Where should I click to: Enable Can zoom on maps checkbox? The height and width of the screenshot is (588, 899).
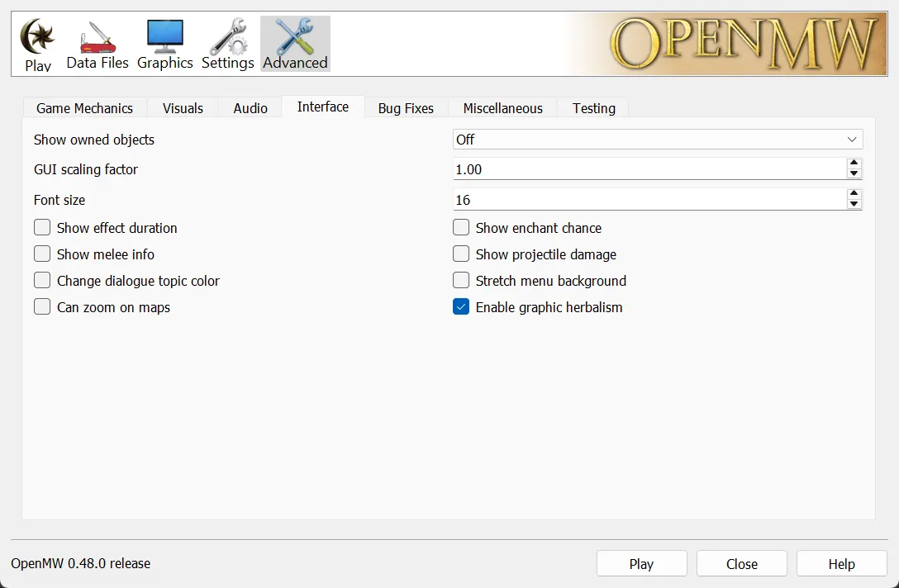(x=42, y=306)
